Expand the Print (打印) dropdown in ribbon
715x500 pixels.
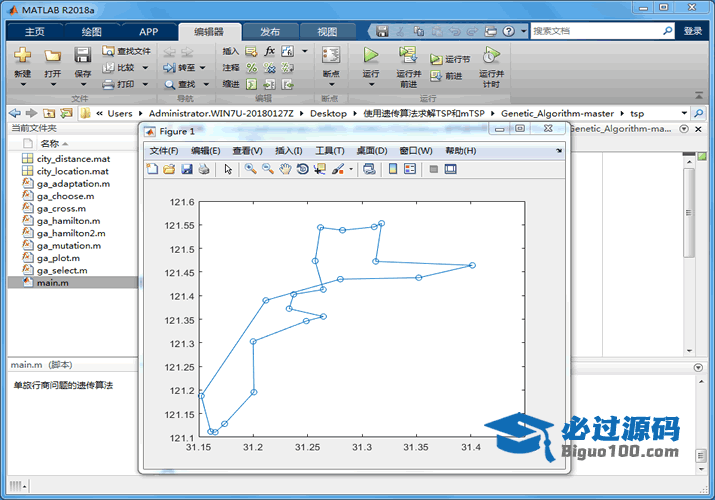pyautogui.click(x=146, y=84)
